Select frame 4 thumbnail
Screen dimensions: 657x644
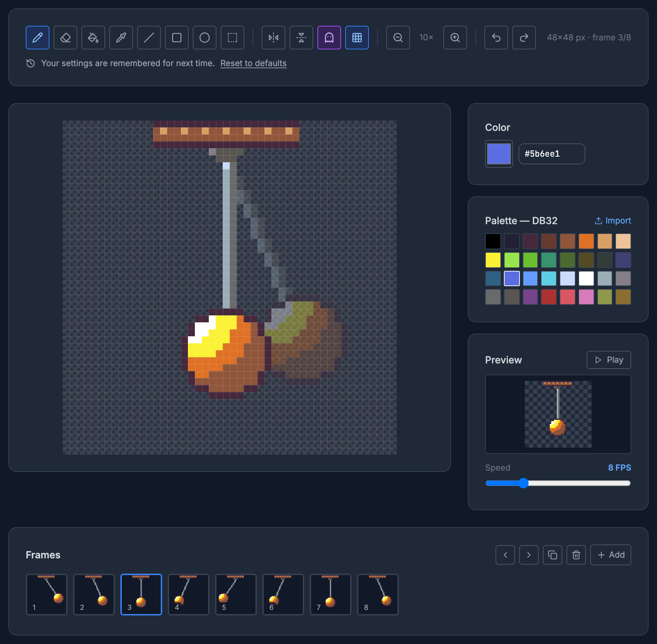(189, 595)
